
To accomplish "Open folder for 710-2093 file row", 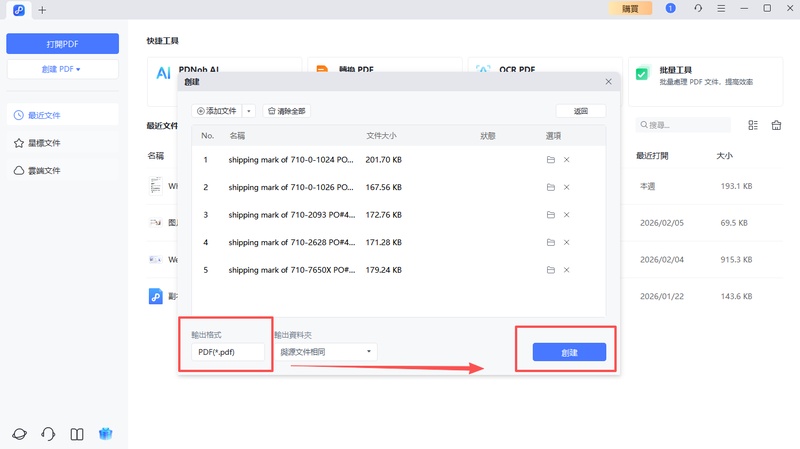I will (551, 215).
